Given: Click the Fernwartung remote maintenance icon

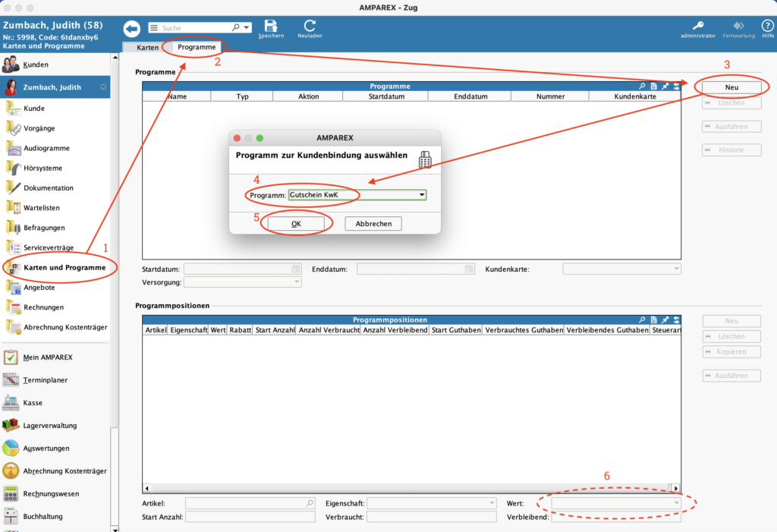Looking at the screenshot, I should tap(738, 27).
